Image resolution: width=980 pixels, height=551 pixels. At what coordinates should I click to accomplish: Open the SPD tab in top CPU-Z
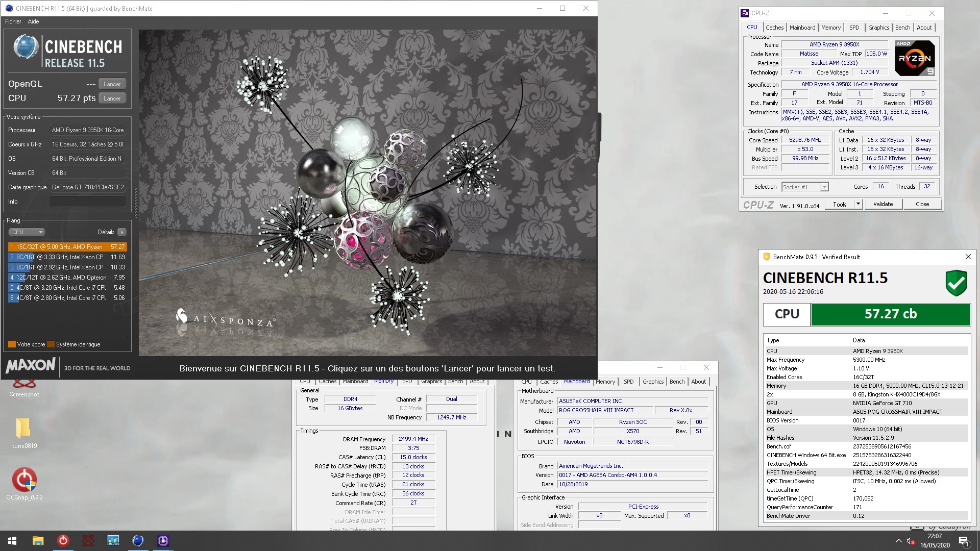(x=854, y=28)
